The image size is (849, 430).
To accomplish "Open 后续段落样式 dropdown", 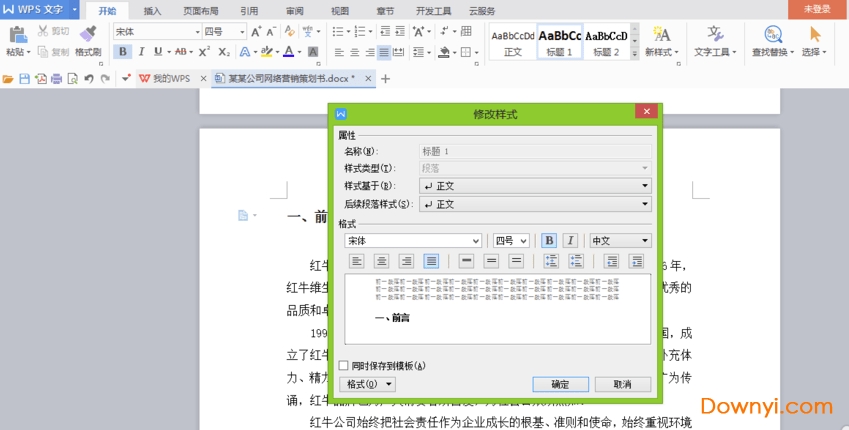I will click(x=535, y=204).
